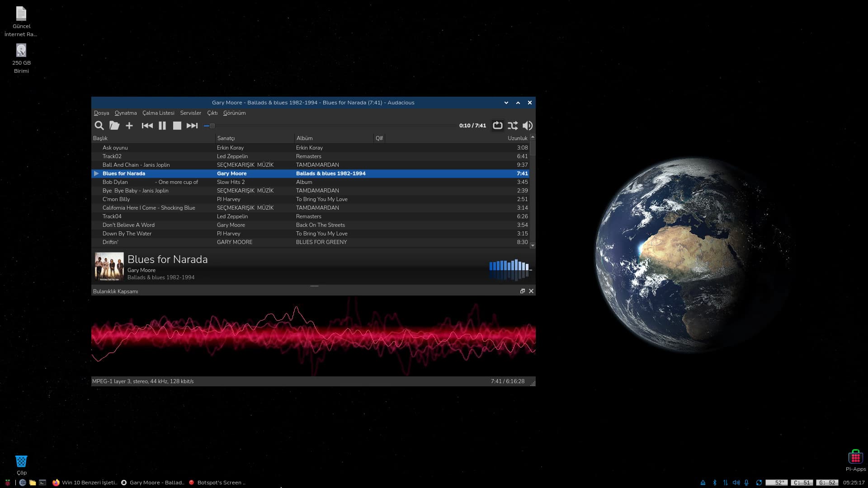Open the Dosya menu

coord(101,113)
